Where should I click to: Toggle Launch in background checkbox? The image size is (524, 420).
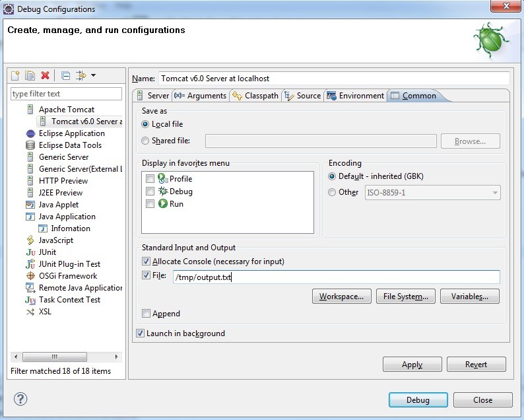click(140, 333)
